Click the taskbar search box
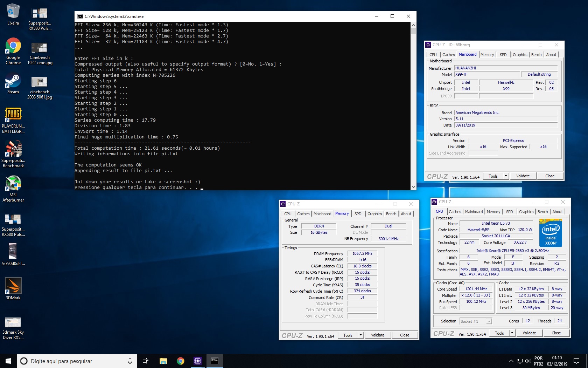Screen dimensions: 588x368 click(77, 361)
